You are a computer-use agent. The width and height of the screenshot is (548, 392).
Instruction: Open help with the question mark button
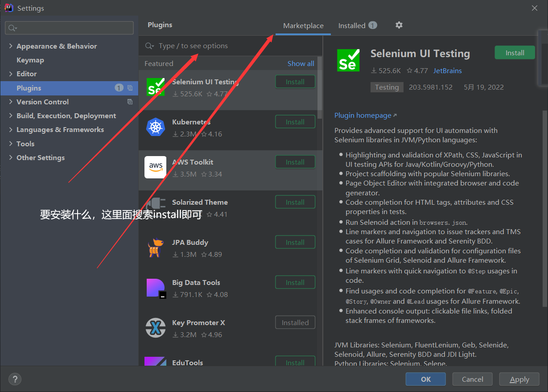[x=15, y=379]
